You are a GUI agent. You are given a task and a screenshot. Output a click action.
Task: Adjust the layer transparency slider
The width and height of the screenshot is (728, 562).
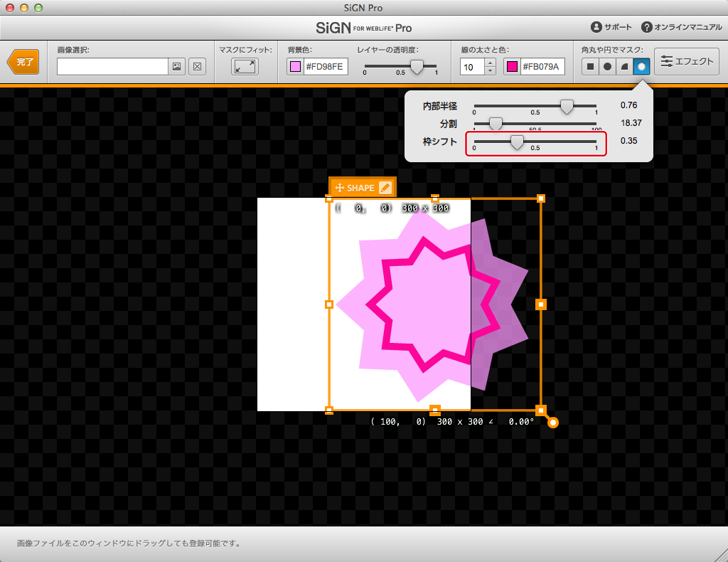pos(417,66)
